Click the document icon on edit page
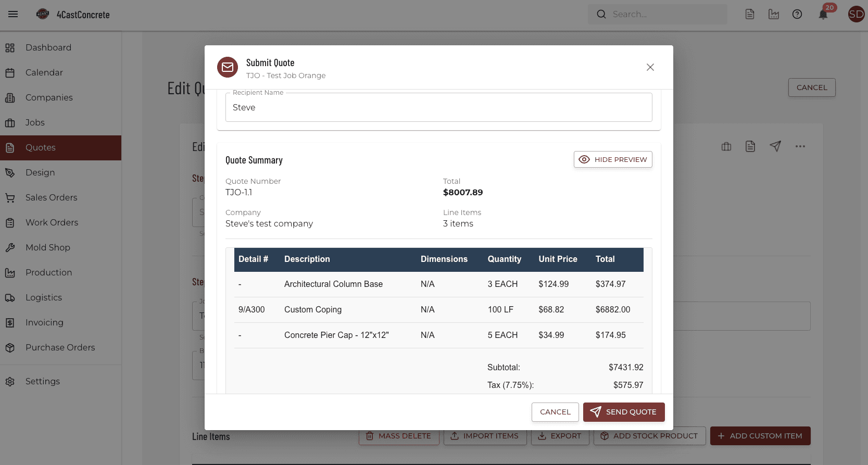This screenshot has width=868, height=465. coord(750,146)
